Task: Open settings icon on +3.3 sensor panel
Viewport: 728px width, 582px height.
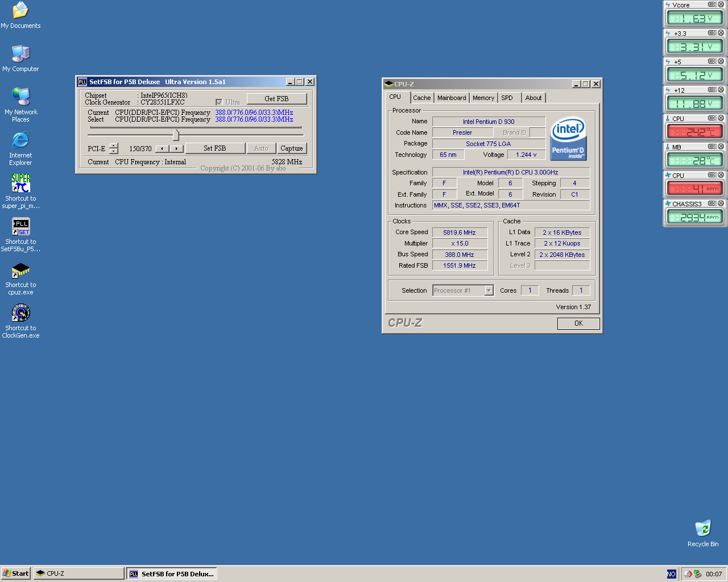Action: coord(712,33)
